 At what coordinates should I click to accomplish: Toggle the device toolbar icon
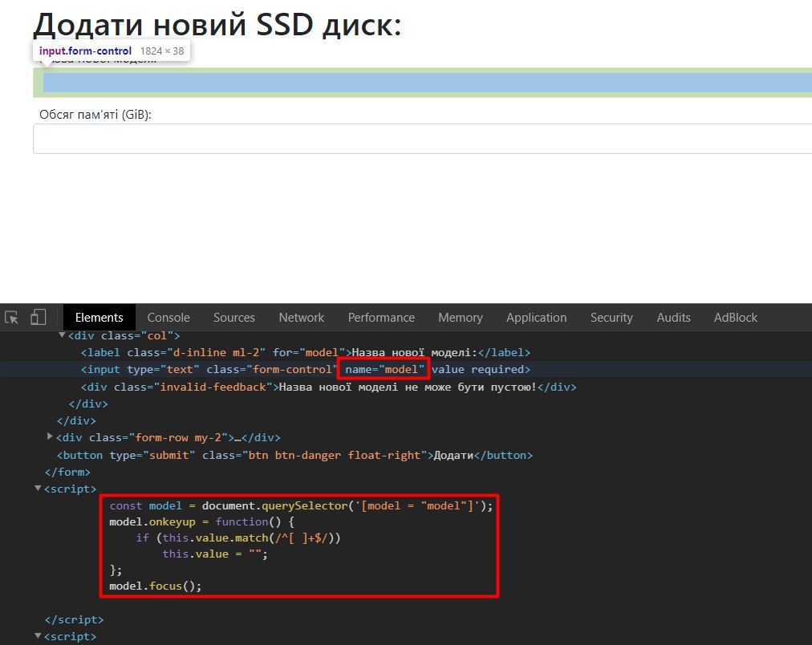pyautogui.click(x=38, y=317)
